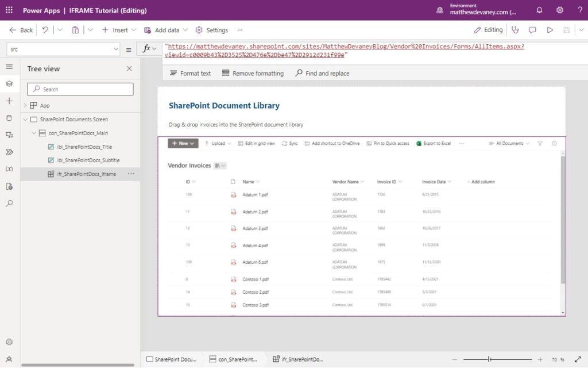This screenshot has width=588, height=368.
Task: Open the Power Automate pane icon
Action: [x=8, y=152]
